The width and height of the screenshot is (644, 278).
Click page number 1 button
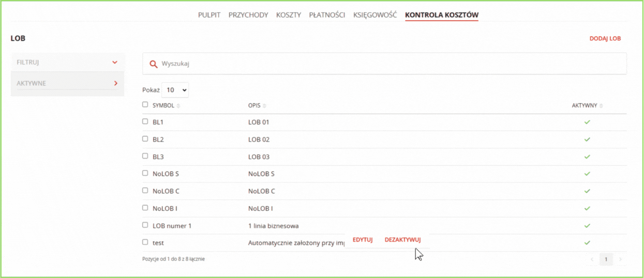point(607,259)
